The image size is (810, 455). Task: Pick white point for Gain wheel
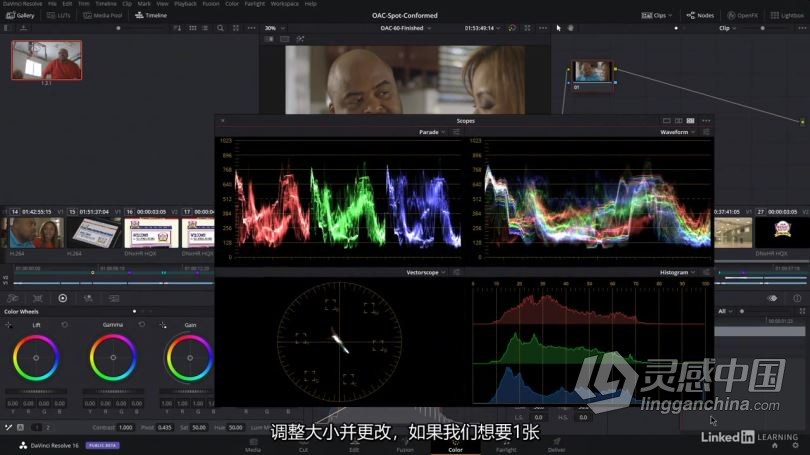coord(163,325)
